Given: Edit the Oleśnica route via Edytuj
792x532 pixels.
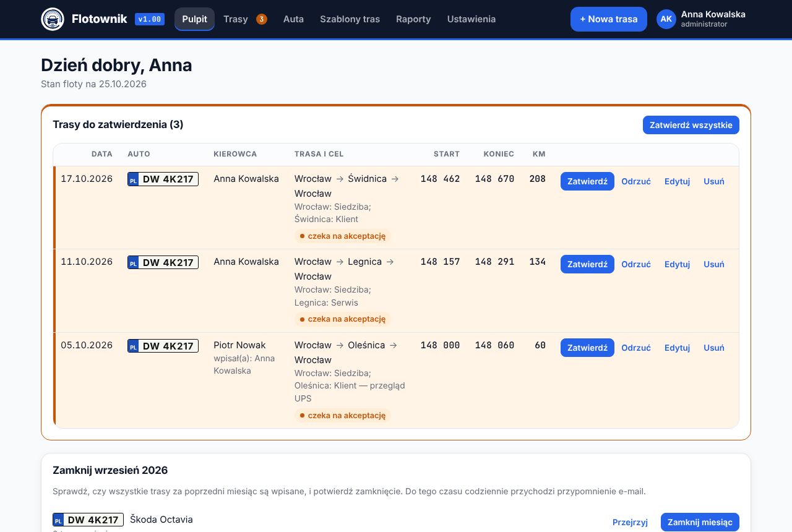Looking at the screenshot, I should 677,348.
